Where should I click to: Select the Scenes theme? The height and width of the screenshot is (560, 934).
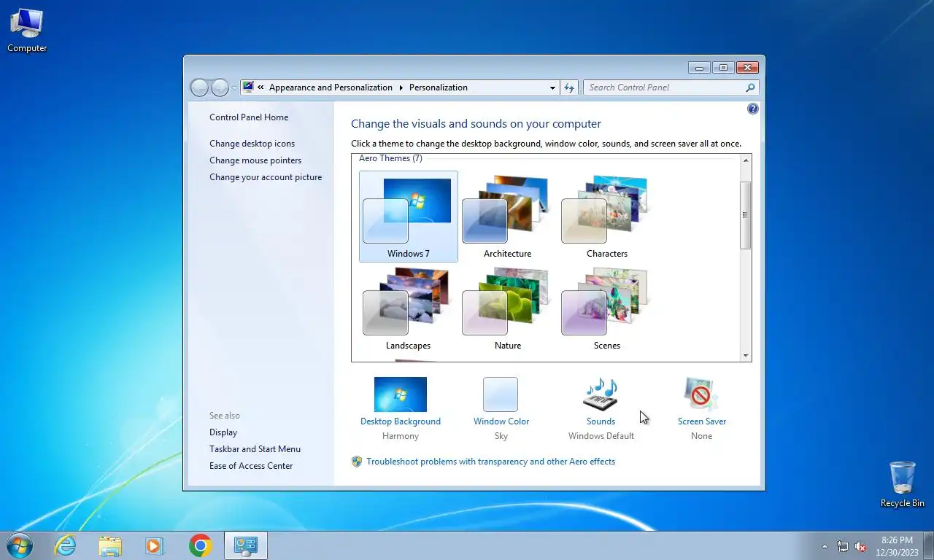[607, 308]
